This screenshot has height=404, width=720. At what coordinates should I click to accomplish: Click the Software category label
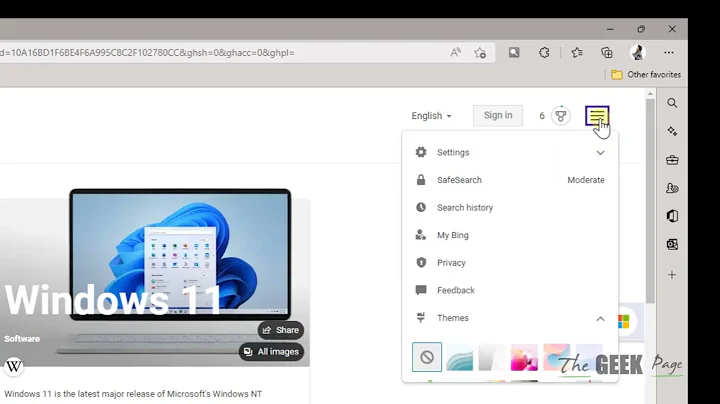(22, 339)
